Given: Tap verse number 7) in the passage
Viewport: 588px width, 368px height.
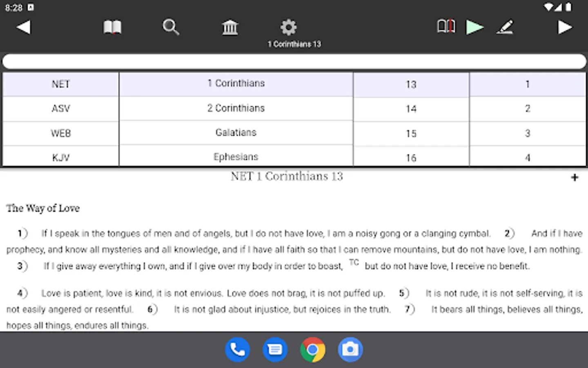Looking at the screenshot, I should tap(410, 310).
